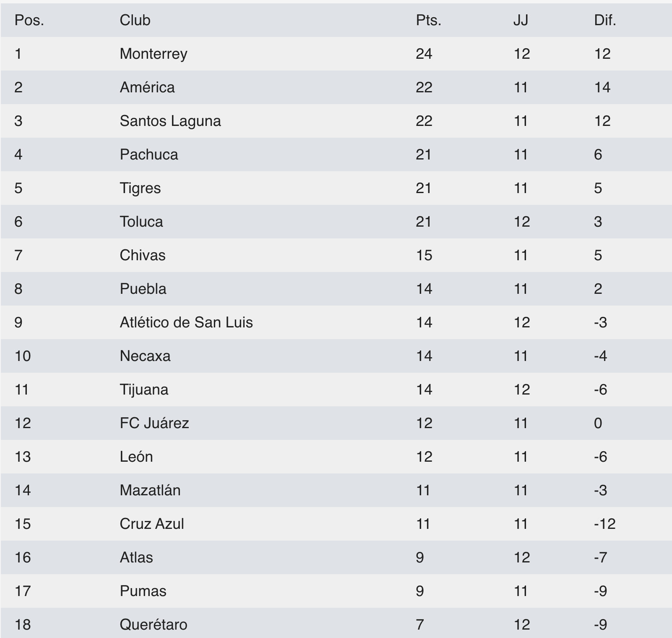Image resolution: width=672 pixels, height=638 pixels.
Task: Open the Pachuca club entry
Action: tap(149, 154)
